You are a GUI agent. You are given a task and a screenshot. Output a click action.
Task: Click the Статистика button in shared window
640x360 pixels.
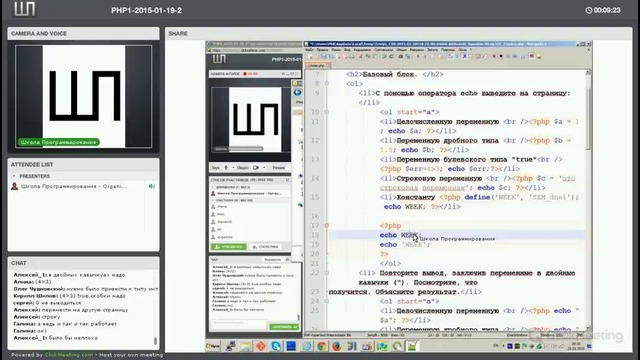[265, 247]
